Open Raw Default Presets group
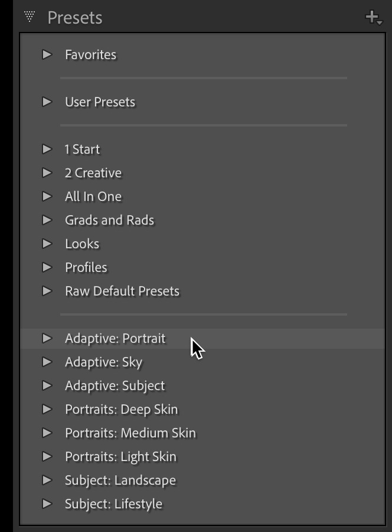 [x=122, y=291]
